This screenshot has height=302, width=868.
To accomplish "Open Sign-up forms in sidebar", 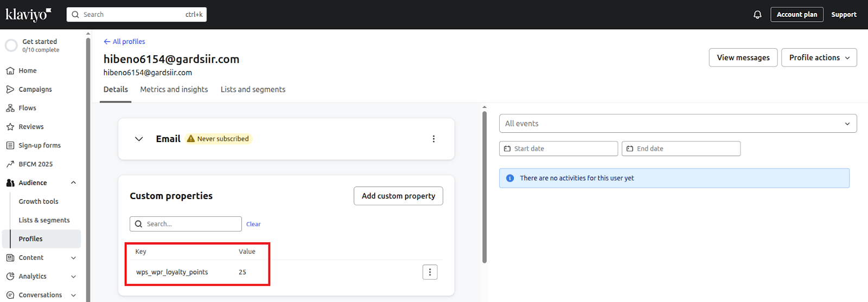I will (x=39, y=145).
